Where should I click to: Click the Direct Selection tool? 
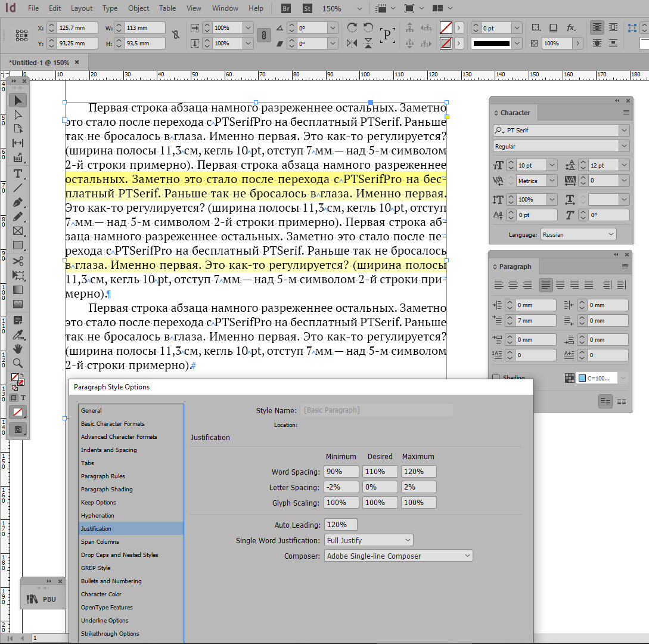[x=18, y=114]
